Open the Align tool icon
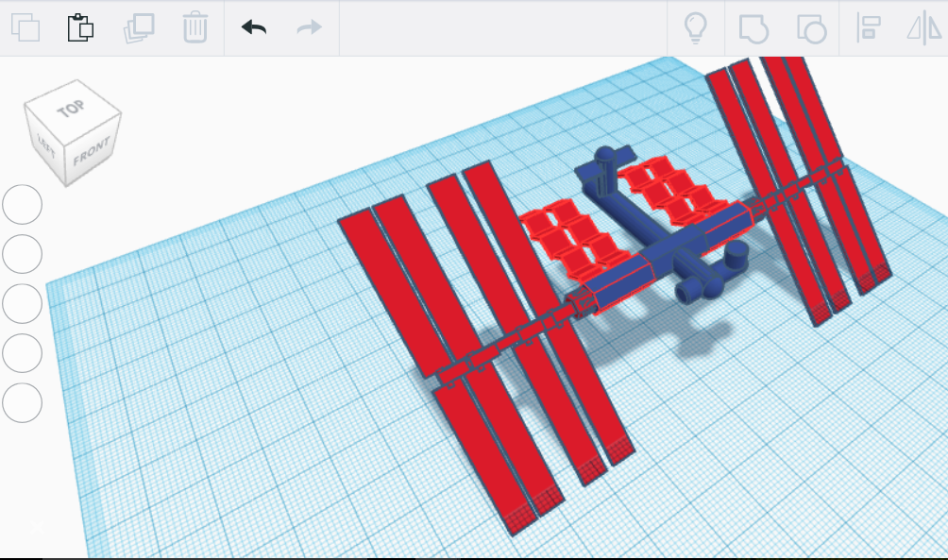Image resolution: width=948 pixels, height=560 pixels. (x=868, y=27)
